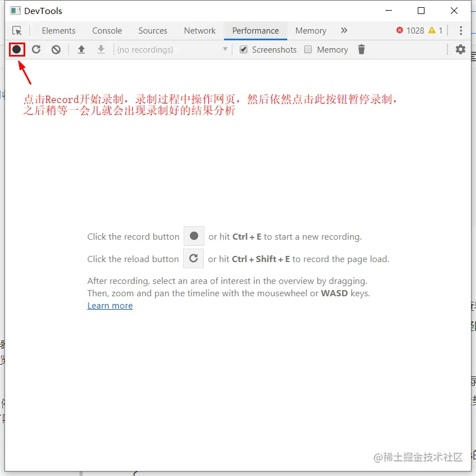Click the red error count icon
476x476 pixels.
399,30
